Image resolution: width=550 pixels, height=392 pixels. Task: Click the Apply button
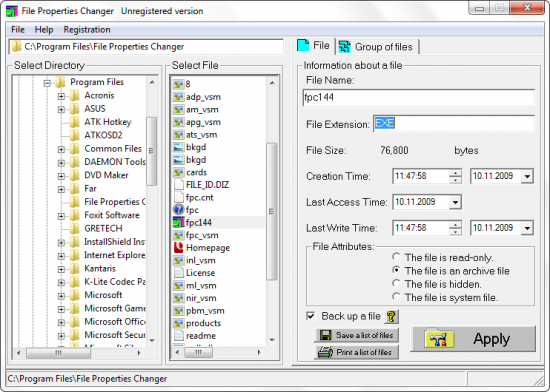coord(473,339)
